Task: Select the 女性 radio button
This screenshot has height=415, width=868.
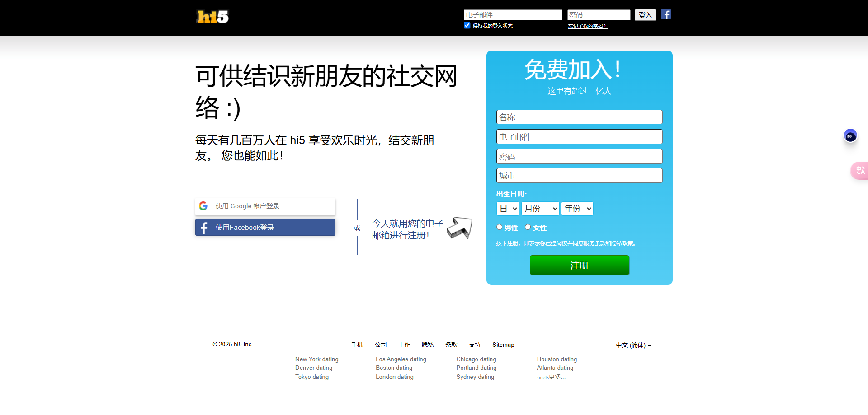Action: pos(528,227)
